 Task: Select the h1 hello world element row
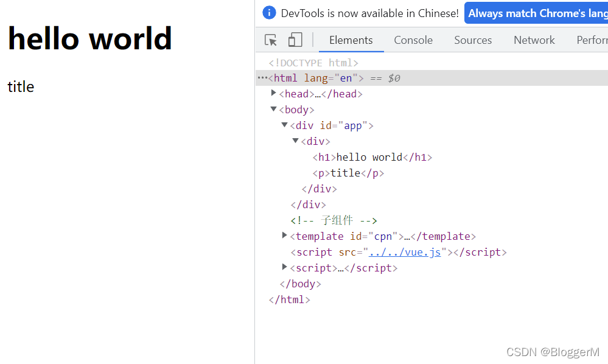coord(372,157)
